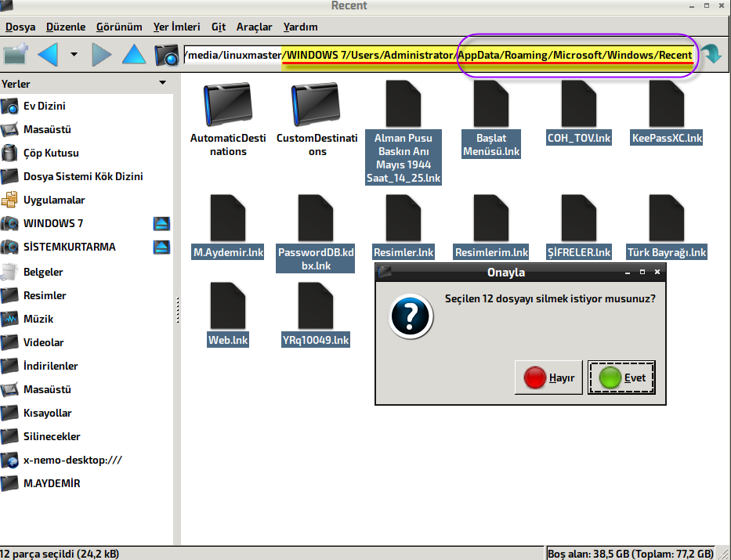
Task: Go up to the parent folder
Action: click(134, 54)
